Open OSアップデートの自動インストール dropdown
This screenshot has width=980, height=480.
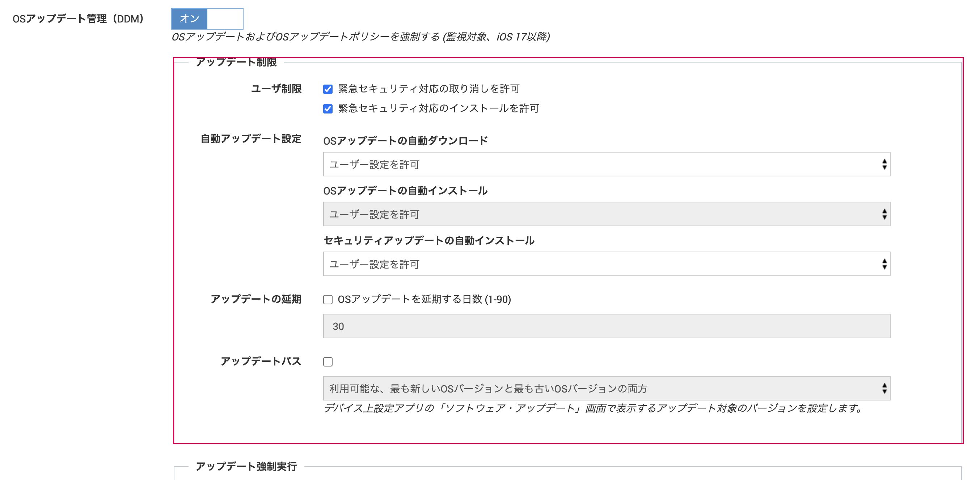pyautogui.click(x=607, y=214)
